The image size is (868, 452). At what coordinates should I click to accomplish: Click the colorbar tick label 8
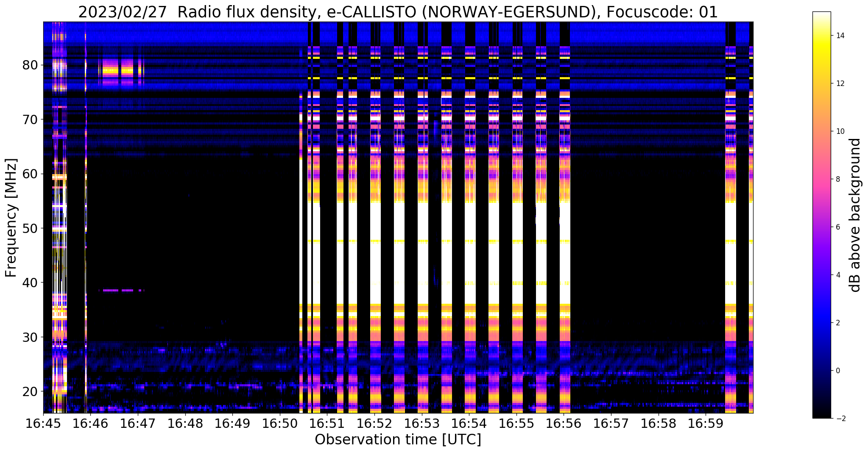[x=837, y=179]
